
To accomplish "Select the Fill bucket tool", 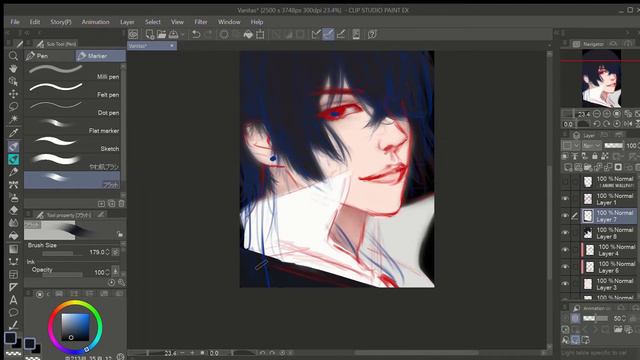I will [13, 236].
